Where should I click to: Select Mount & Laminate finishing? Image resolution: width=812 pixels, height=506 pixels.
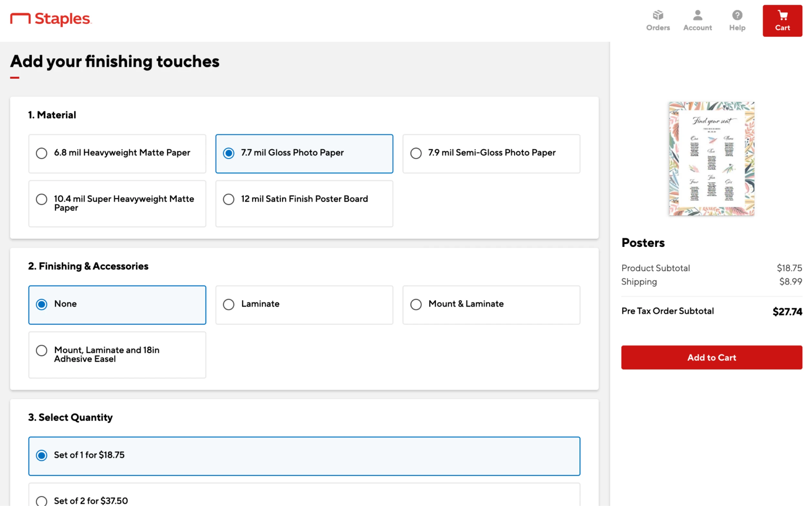416,304
